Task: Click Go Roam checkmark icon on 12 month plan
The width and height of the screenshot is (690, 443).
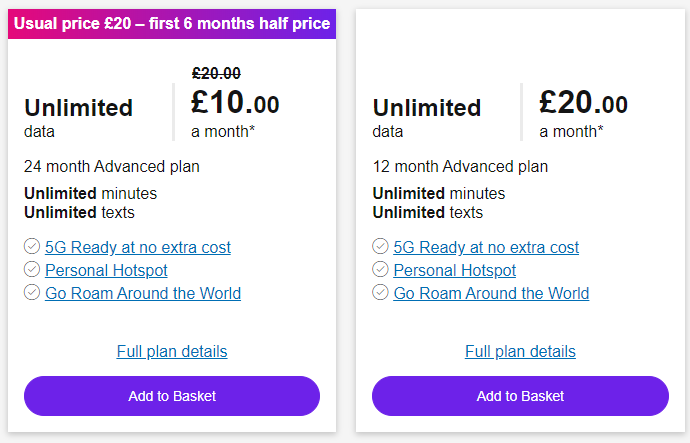Action: [380, 292]
